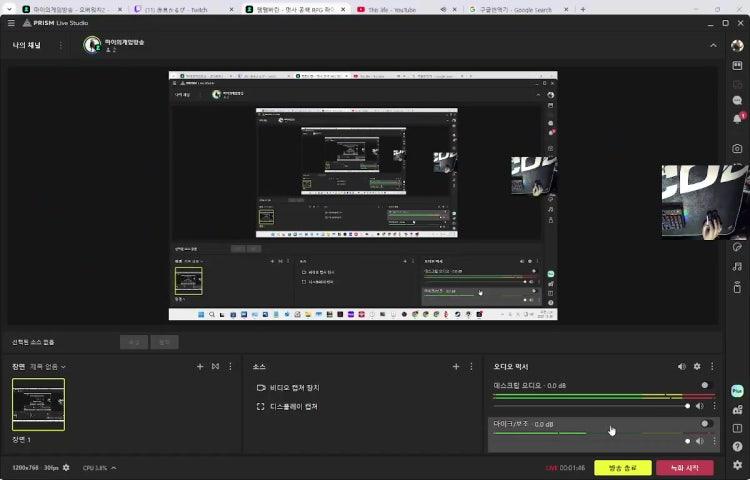Mute the 마이크/보조 speaker icon
Image resolution: width=750 pixels, height=480 pixels.
[699, 441]
